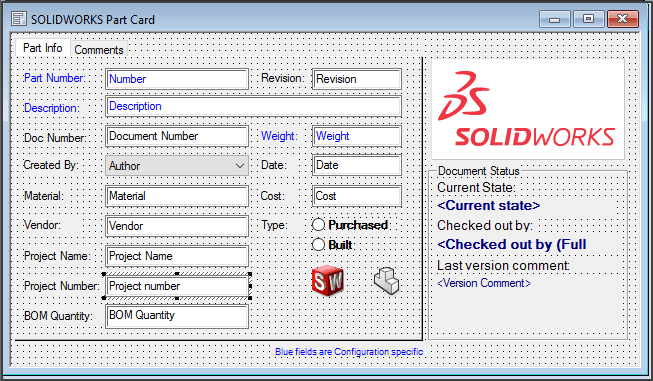Click the Created By: label
653x381 pixels.
51,165
